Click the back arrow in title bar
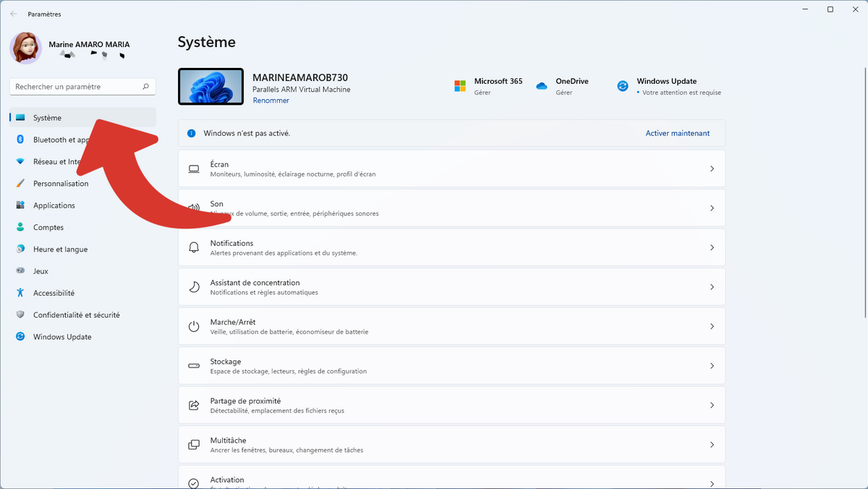The width and height of the screenshot is (868, 489). [x=14, y=14]
